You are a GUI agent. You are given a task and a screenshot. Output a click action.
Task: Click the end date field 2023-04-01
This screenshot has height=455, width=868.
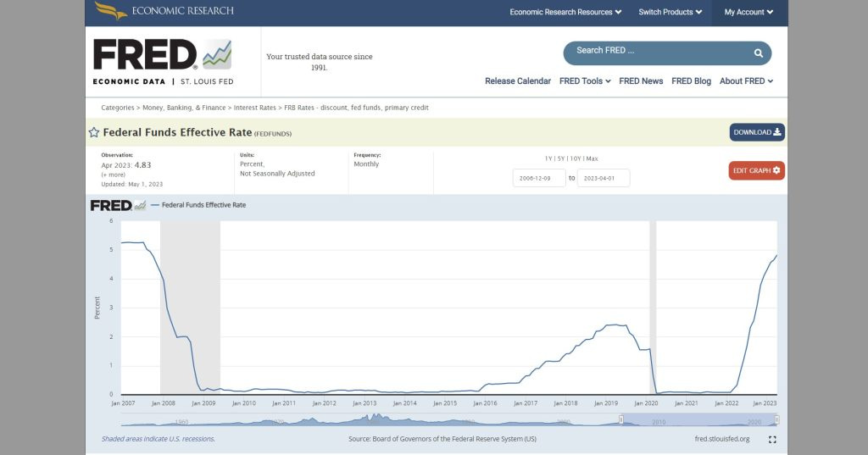[604, 178]
